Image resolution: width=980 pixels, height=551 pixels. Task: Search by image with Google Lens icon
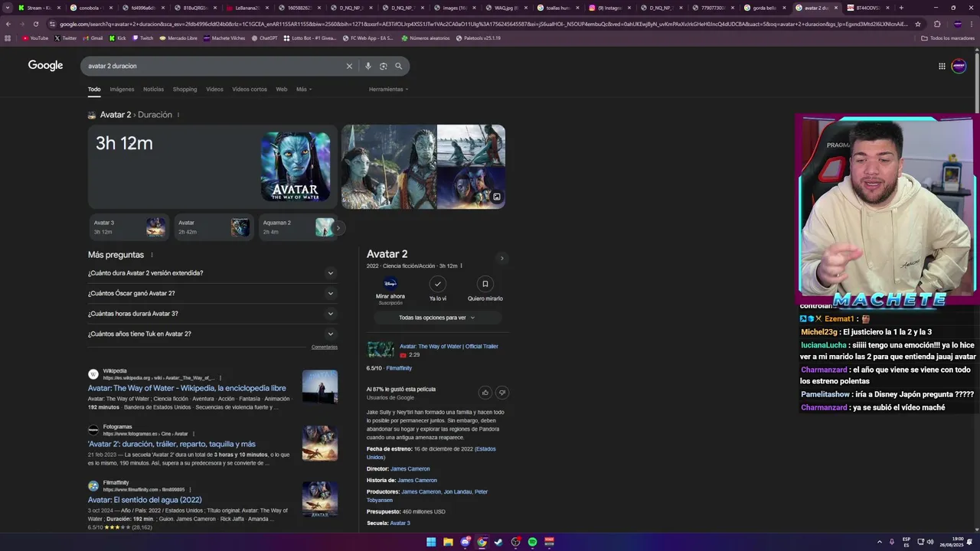click(383, 66)
